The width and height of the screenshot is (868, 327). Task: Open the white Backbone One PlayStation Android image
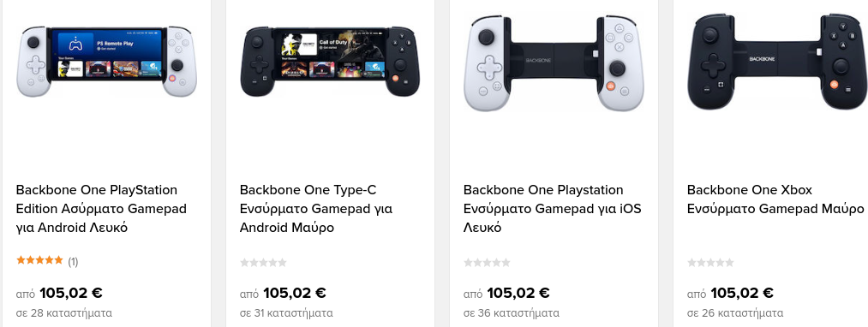(x=106, y=61)
